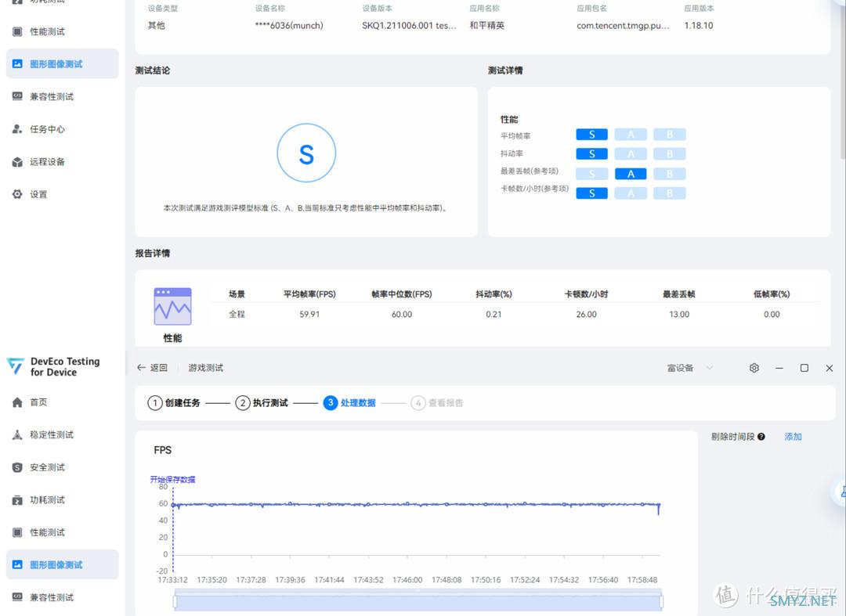The image size is (846, 616).
Task: Click package name com.tencent.tmgp.pu...
Action: 623,25
